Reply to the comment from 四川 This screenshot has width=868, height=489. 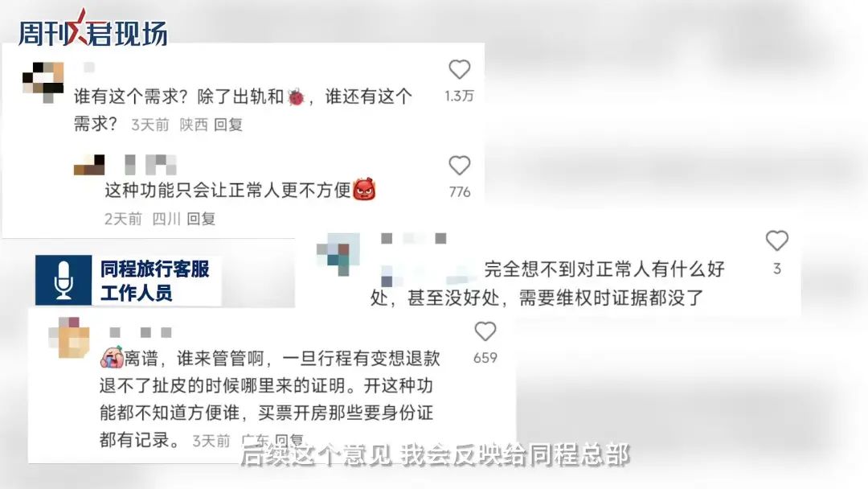point(201,219)
